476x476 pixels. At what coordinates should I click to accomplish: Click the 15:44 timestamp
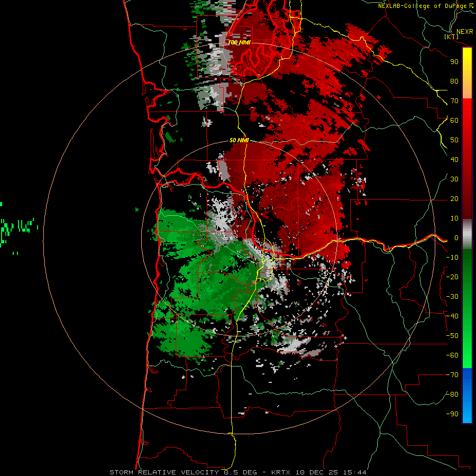pyautogui.click(x=354, y=472)
